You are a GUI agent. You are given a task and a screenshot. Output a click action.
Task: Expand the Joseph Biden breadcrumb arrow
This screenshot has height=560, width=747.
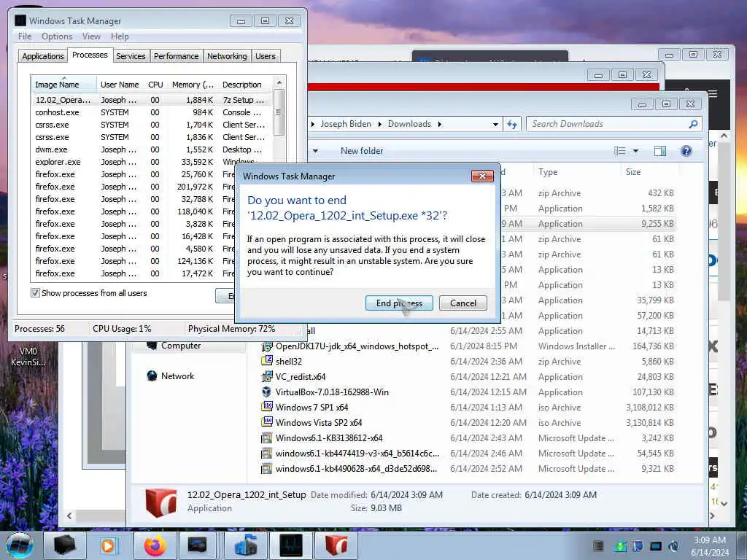[x=379, y=124]
